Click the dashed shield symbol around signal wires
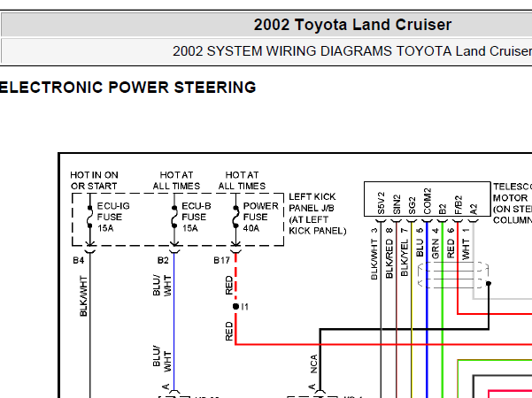 453,275
